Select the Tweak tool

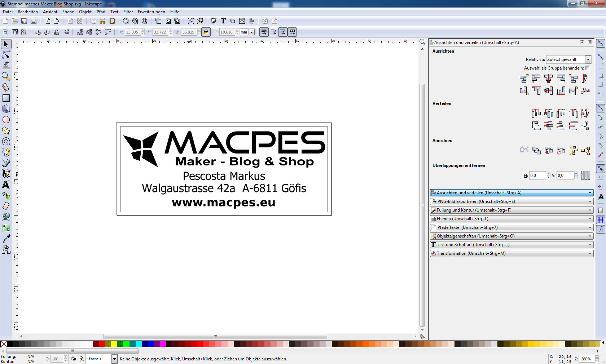tap(6, 65)
